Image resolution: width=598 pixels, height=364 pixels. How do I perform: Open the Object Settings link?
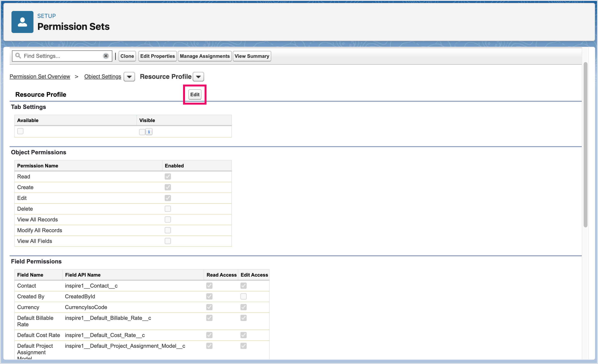click(103, 77)
